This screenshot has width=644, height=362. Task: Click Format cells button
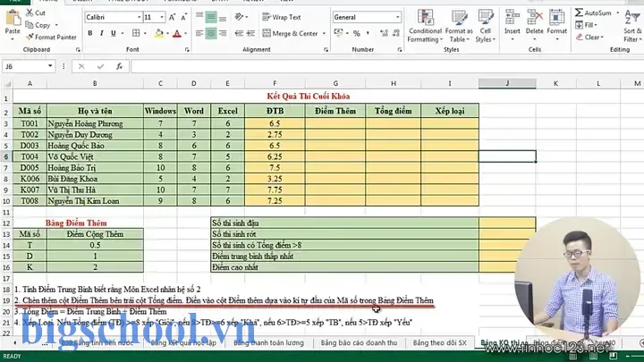point(557,25)
